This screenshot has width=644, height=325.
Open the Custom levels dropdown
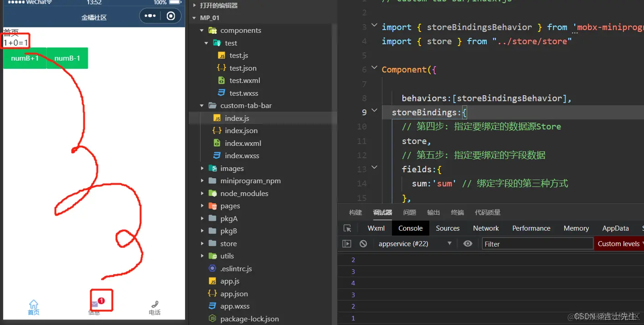pos(619,244)
